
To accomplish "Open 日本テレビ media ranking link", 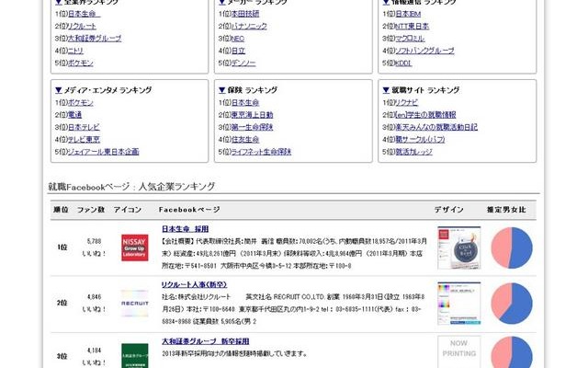I will click(x=84, y=127).
